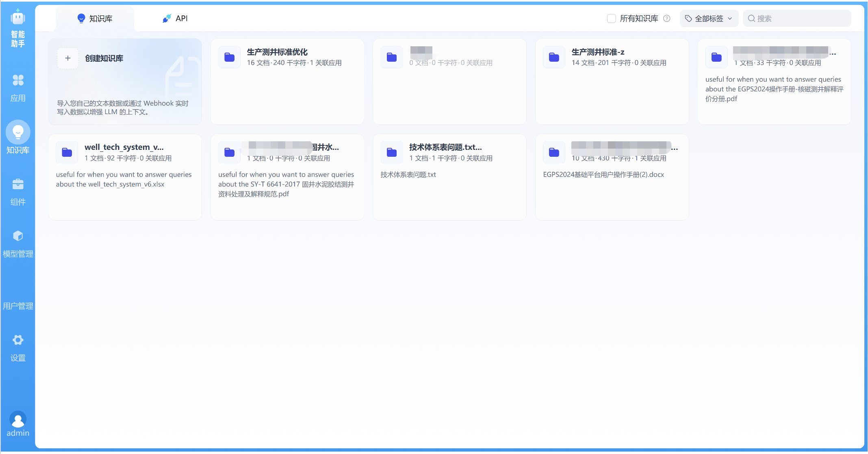Screen dimensions: 868x454
Task: Open the 组件 toolbox sidebar icon
Action: [x=18, y=184]
